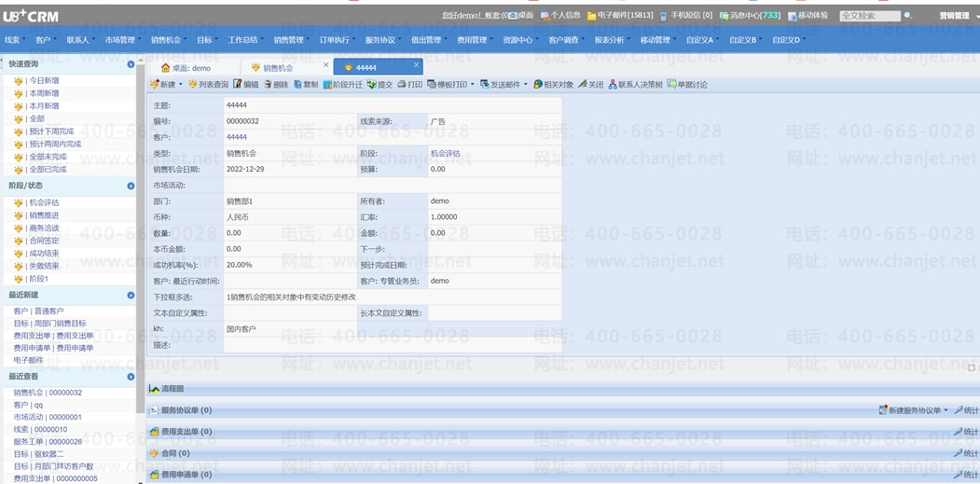
Task: Open recent item 服务工单 | 00000026
Action: tap(48, 441)
